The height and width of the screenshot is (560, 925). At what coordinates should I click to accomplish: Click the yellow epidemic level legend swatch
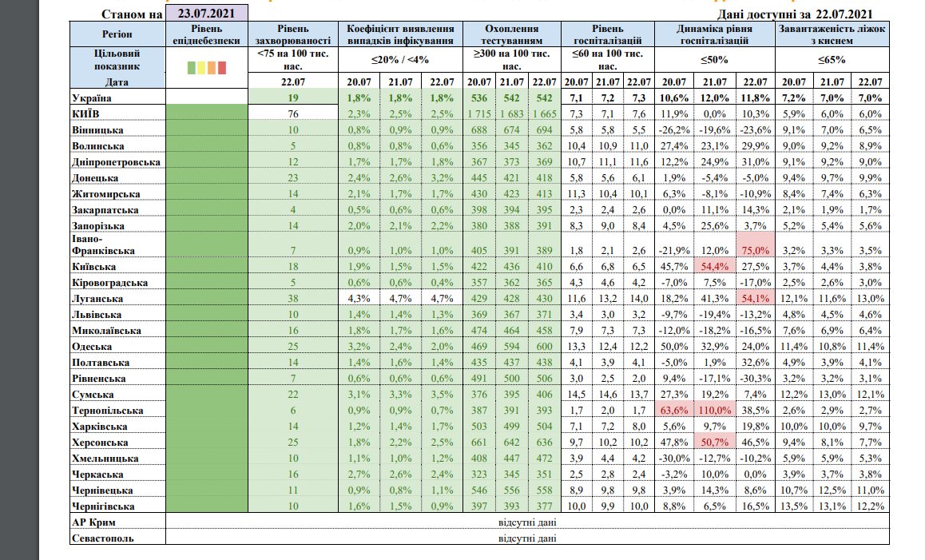(x=201, y=68)
